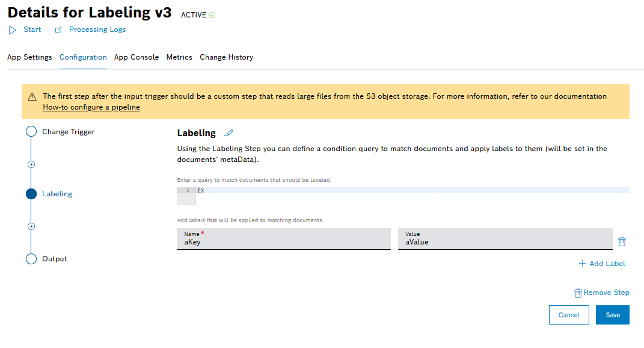This screenshot has width=644, height=348.
Task: Click the filled Labeling step node
Action: pyautogui.click(x=31, y=194)
